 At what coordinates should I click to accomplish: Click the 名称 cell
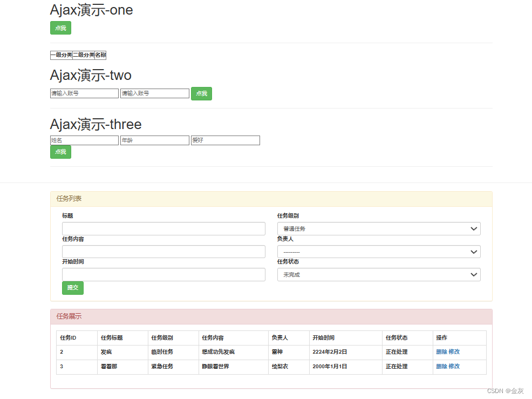[x=100, y=55]
